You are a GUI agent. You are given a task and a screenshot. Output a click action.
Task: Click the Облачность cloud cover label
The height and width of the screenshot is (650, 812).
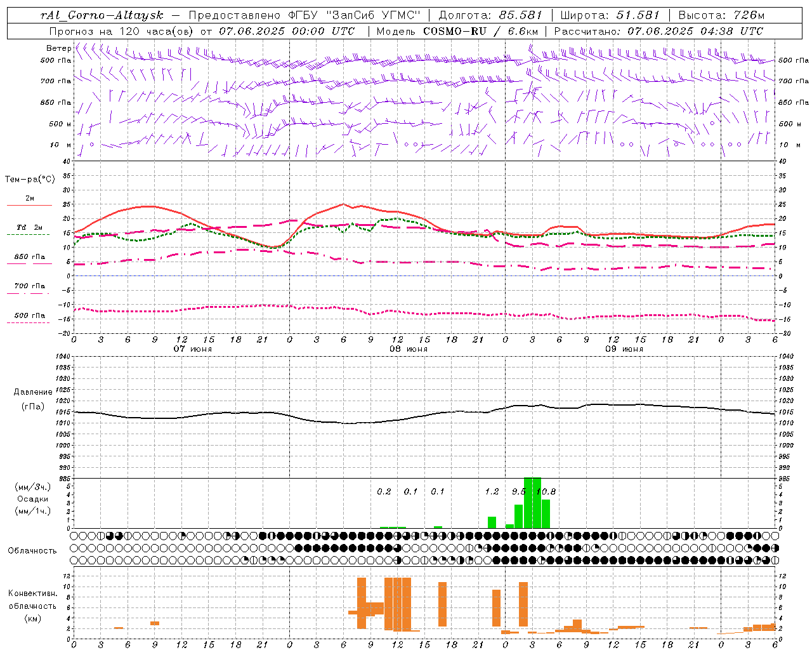coord(32,551)
